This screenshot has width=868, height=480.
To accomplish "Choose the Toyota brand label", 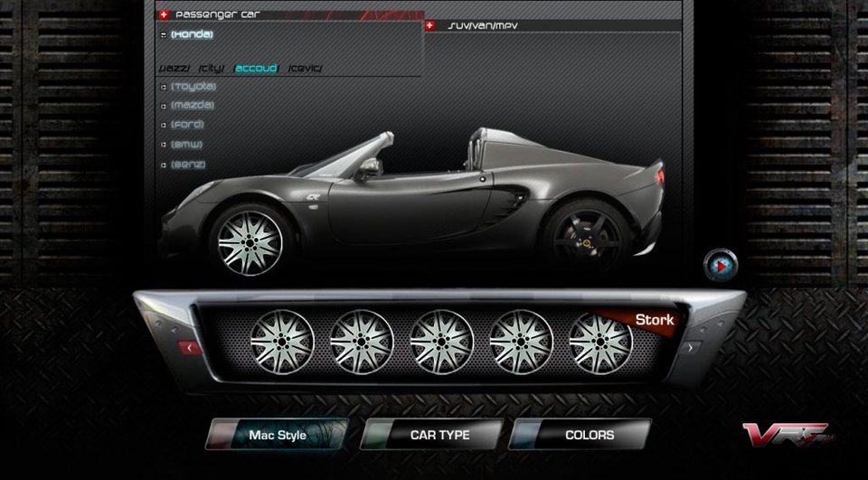I will [x=193, y=87].
